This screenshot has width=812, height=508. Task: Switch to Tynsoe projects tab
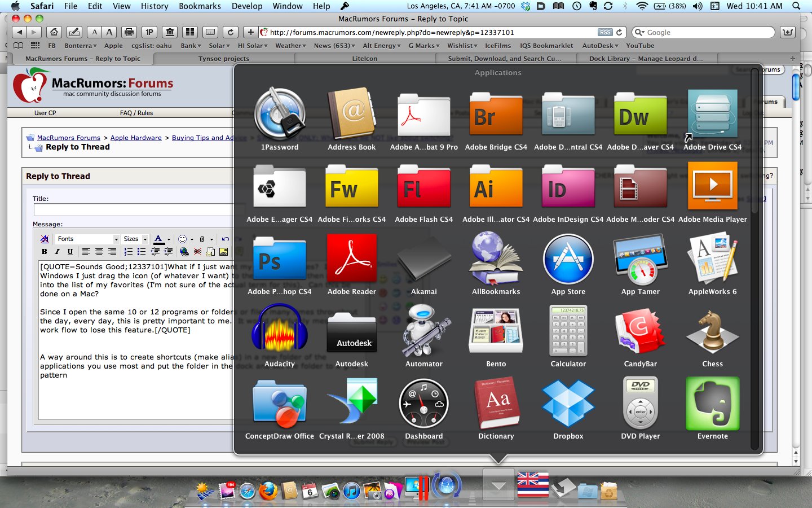tap(224, 59)
